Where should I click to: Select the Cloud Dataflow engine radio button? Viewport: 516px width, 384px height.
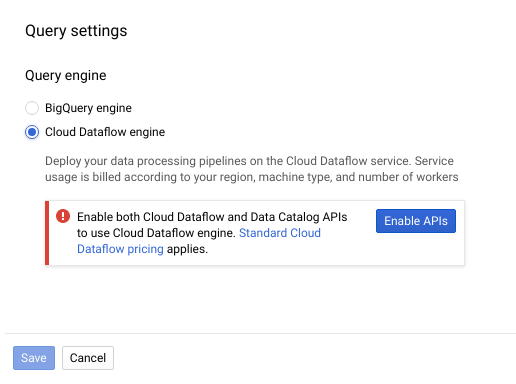point(32,132)
